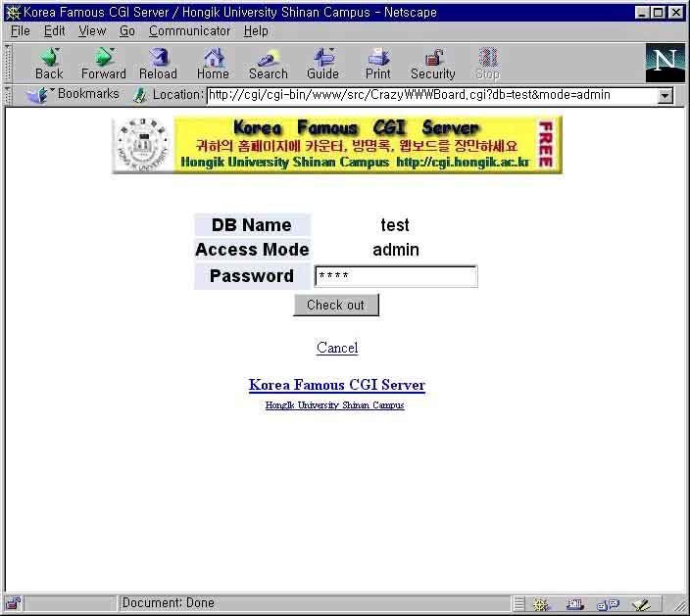This screenshot has height=616, width=690.
Task: Click the page location proxy icon
Action: click(x=139, y=95)
